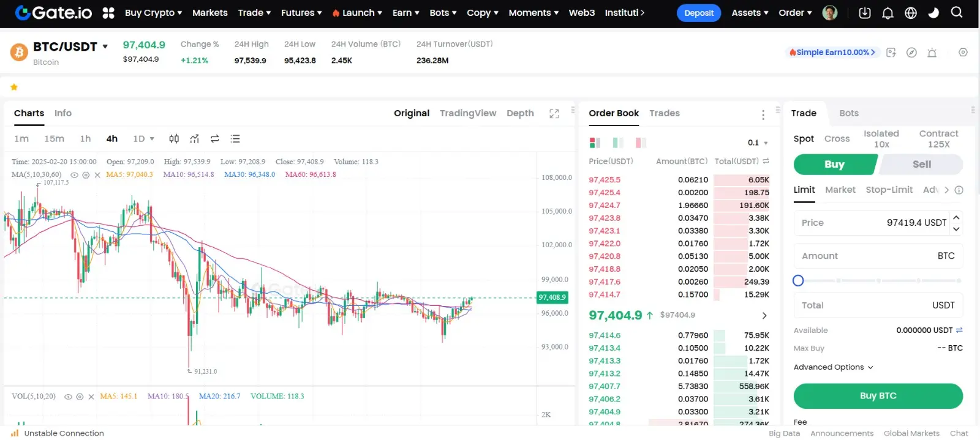Open the Assets dropdown

point(750,13)
